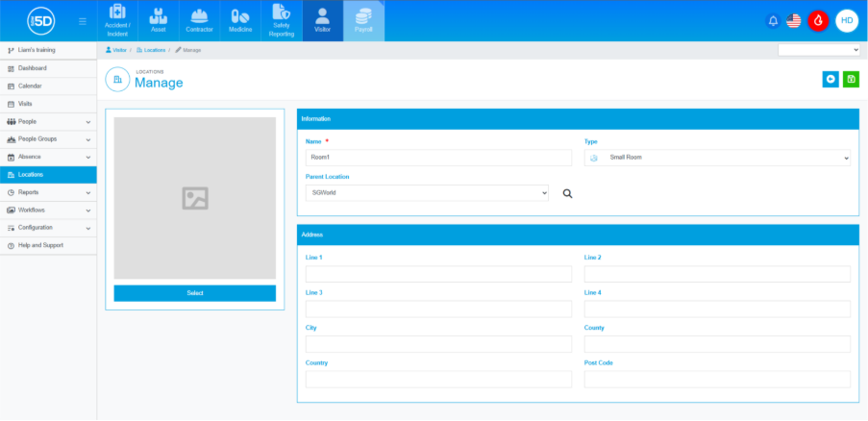Click the green save icon button
This screenshot has width=868, height=421.
point(851,79)
